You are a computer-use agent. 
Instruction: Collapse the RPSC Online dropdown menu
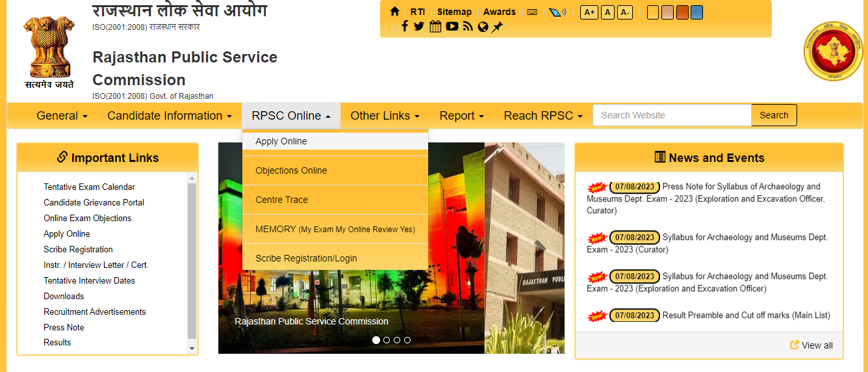tap(291, 116)
